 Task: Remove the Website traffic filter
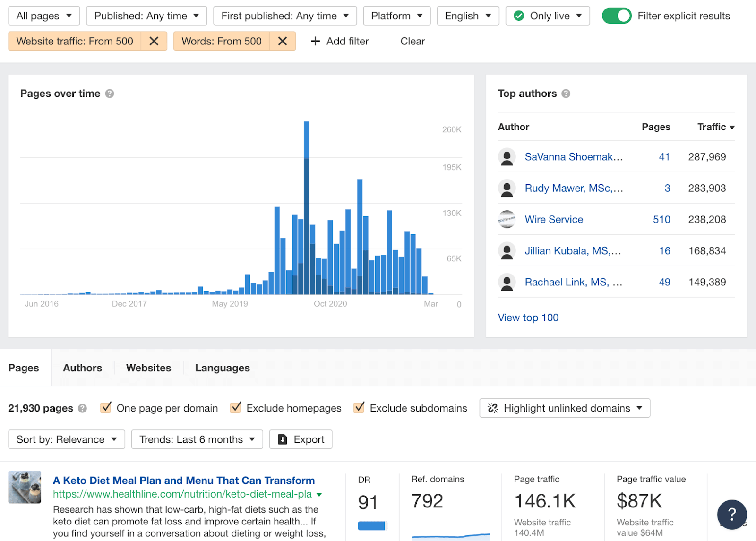tap(154, 41)
